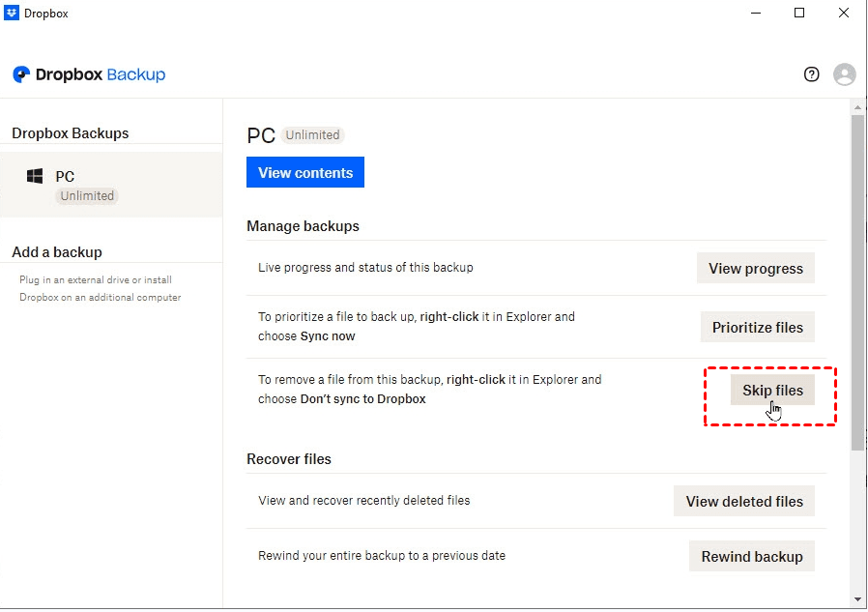This screenshot has width=868, height=612.
Task: Open View deleted files
Action: coord(743,501)
